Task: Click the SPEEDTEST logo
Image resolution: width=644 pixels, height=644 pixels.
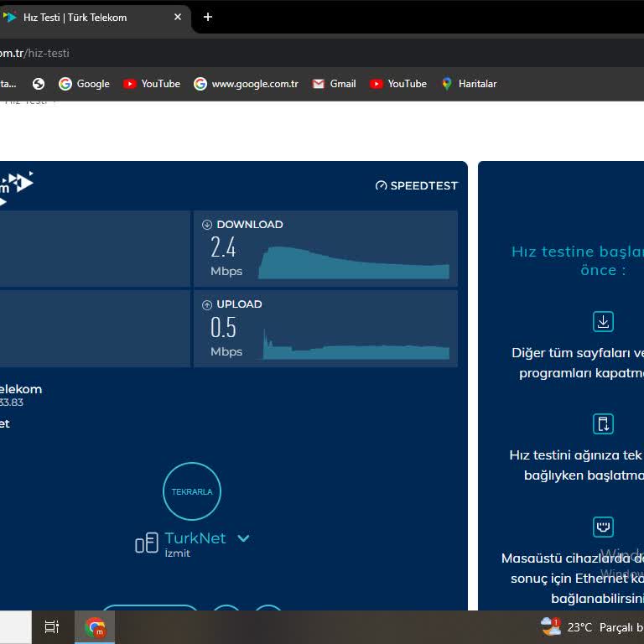Action: [417, 185]
